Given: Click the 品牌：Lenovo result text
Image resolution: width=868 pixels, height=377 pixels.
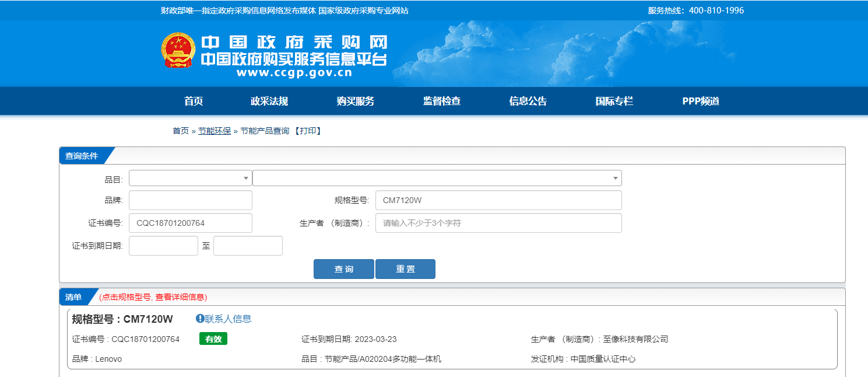Looking at the screenshot, I should pos(97,359).
